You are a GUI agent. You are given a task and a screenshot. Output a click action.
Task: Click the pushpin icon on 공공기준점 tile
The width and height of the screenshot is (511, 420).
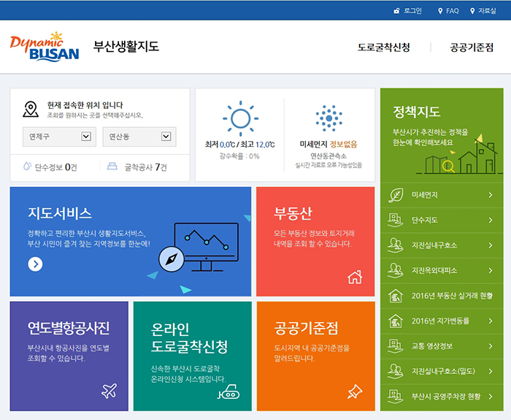point(355,392)
